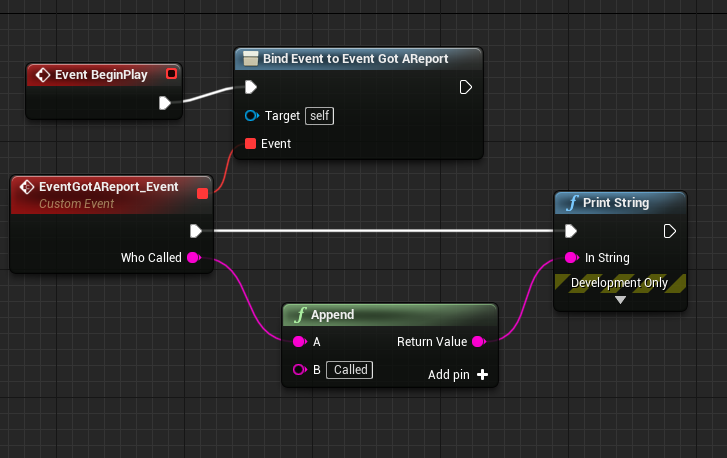
Task: Click the Event BeginPlay execution output pin
Action: pos(166,102)
